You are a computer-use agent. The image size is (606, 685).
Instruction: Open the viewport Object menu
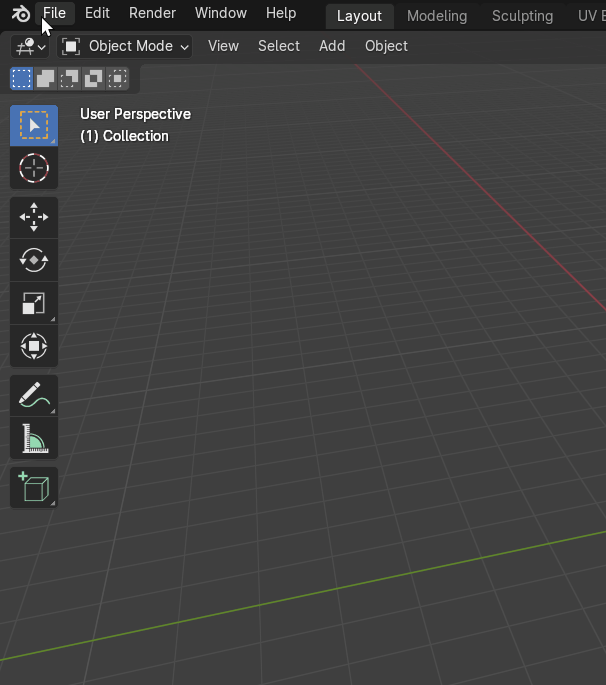coord(386,46)
